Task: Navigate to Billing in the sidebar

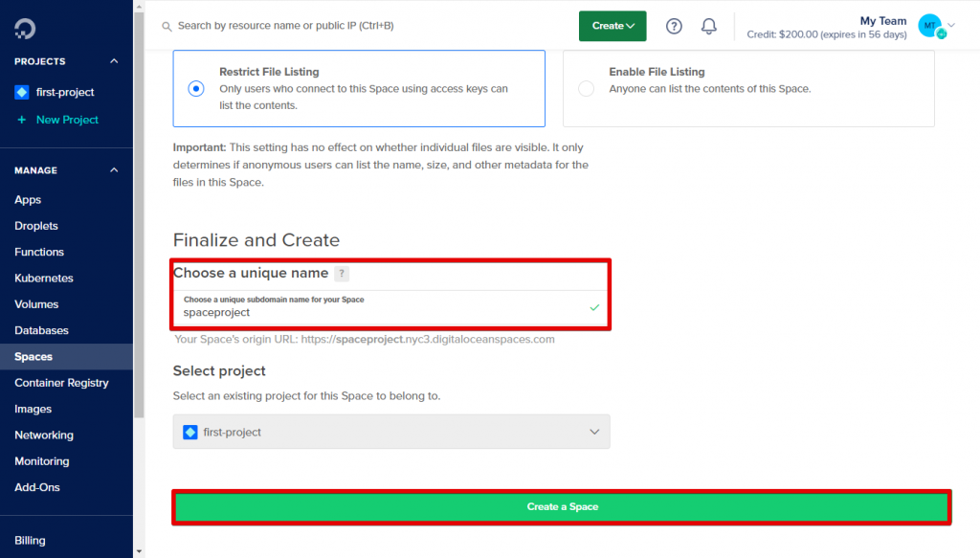Action: click(x=30, y=540)
